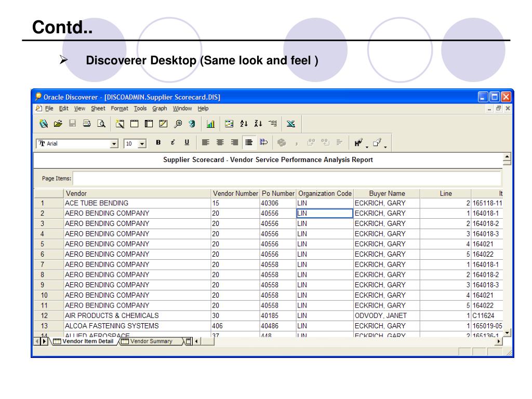
Task: Open the View menu
Action: (x=79, y=109)
